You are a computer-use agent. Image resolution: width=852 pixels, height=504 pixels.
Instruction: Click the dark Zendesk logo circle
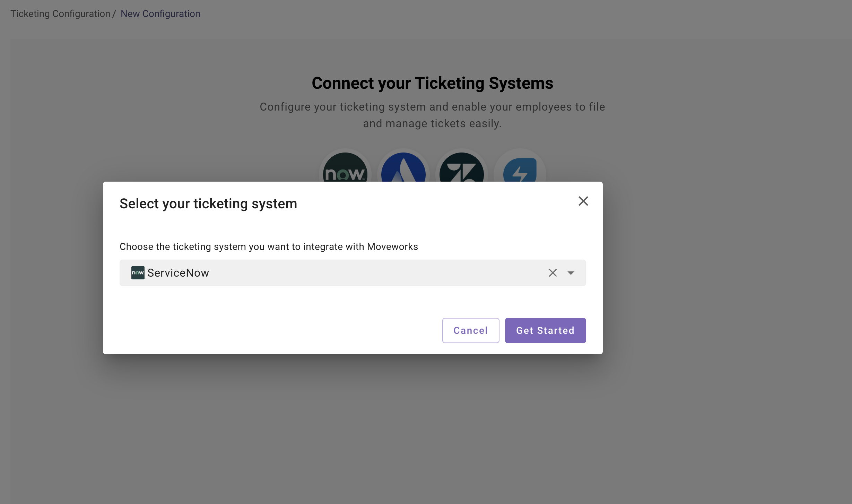pos(461,168)
